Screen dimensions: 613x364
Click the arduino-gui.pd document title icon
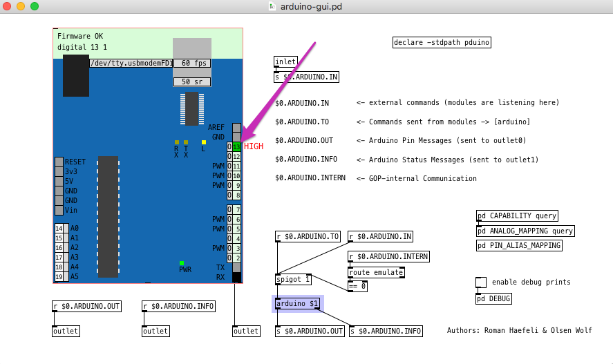pos(273,6)
